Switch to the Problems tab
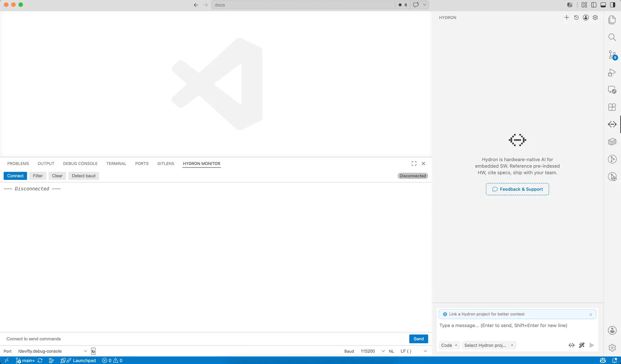Screen dimensions: 621x364 click(18, 164)
